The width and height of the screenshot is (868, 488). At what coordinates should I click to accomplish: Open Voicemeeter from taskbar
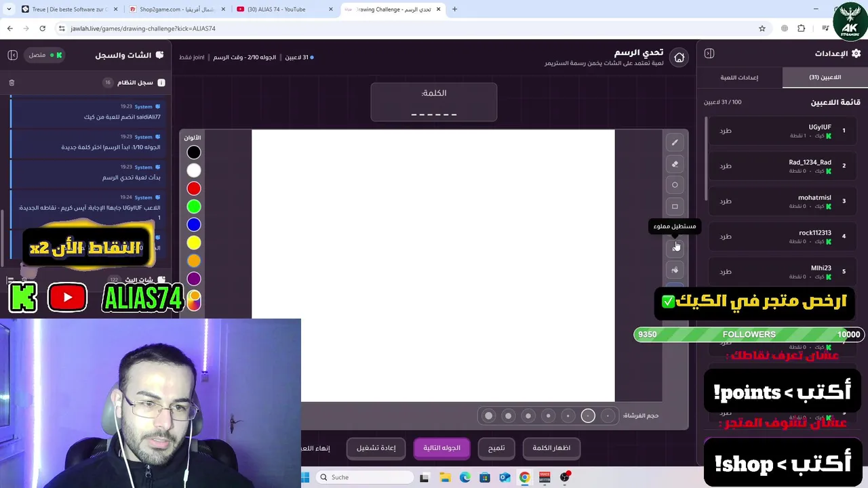(x=545, y=478)
